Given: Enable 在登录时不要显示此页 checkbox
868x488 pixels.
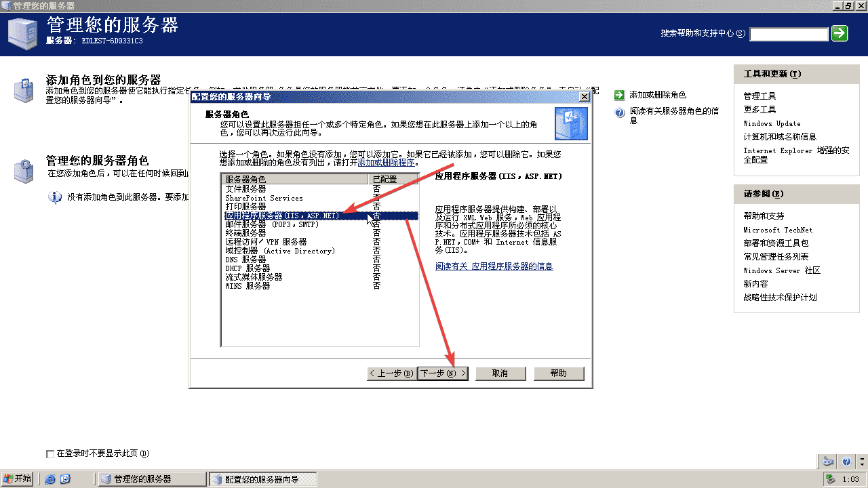Looking at the screenshot, I should point(50,453).
